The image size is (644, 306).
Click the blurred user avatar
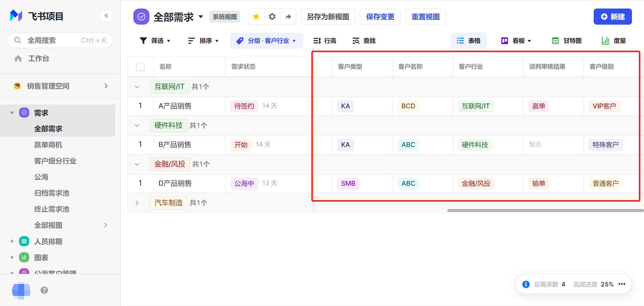[x=21, y=290]
